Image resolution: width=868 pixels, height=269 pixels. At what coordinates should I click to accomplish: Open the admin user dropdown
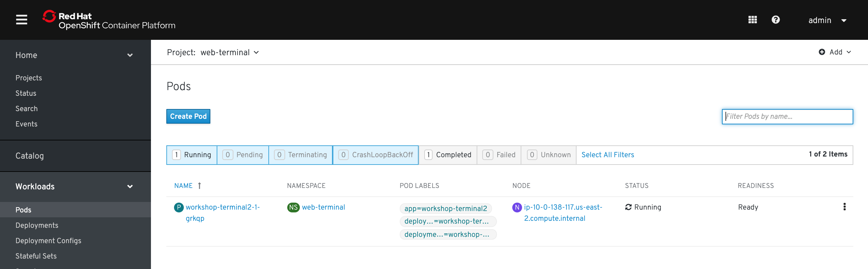(827, 20)
